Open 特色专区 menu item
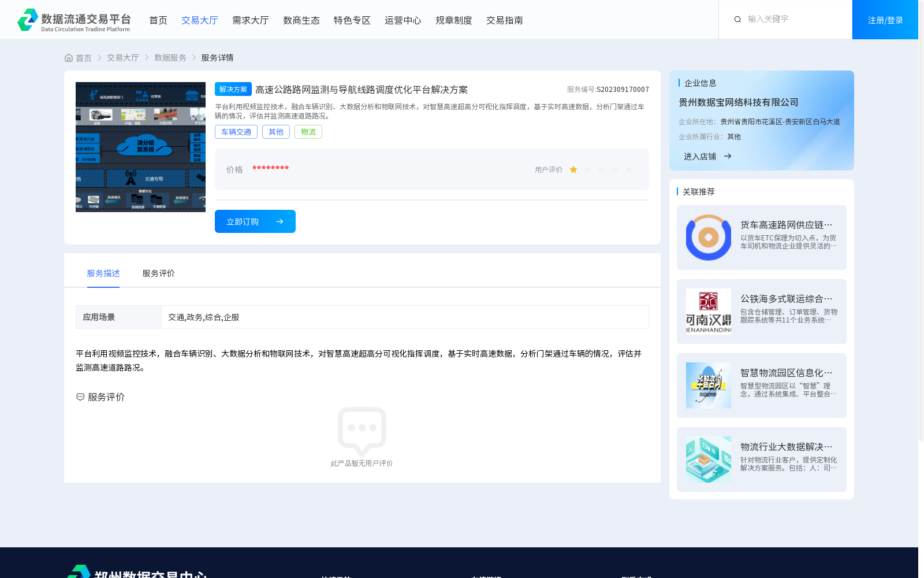This screenshot has width=924, height=578. (x=352, y=20)
